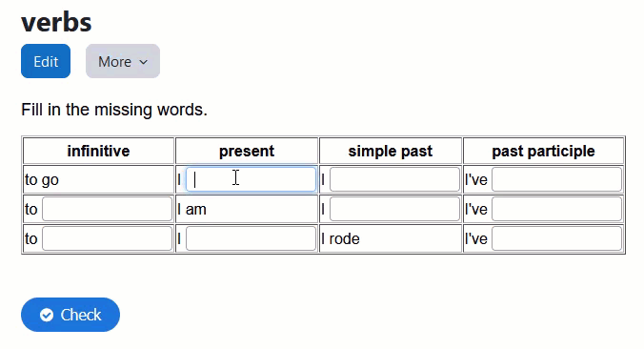Viewport: 644px width, 349px height.
Task: Click the verbs page heading
Action: coord(56,23)
